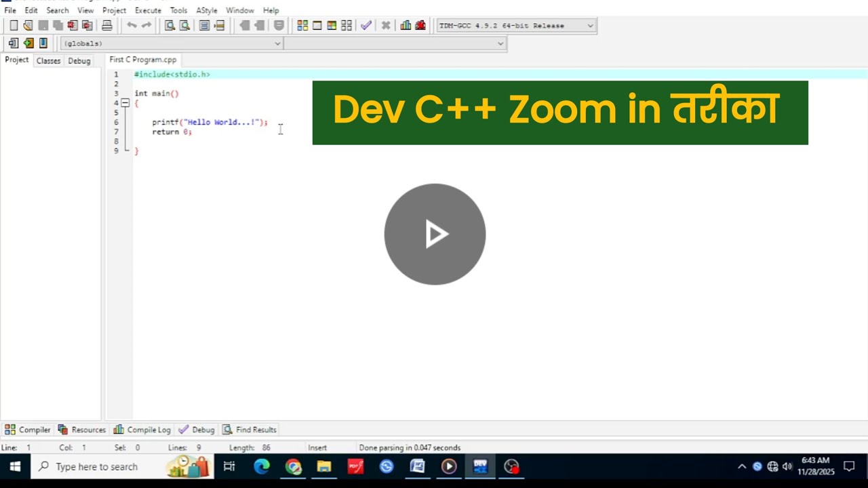Click the Print toolbar icon
The image size is (868, 488).
(106, 26)
